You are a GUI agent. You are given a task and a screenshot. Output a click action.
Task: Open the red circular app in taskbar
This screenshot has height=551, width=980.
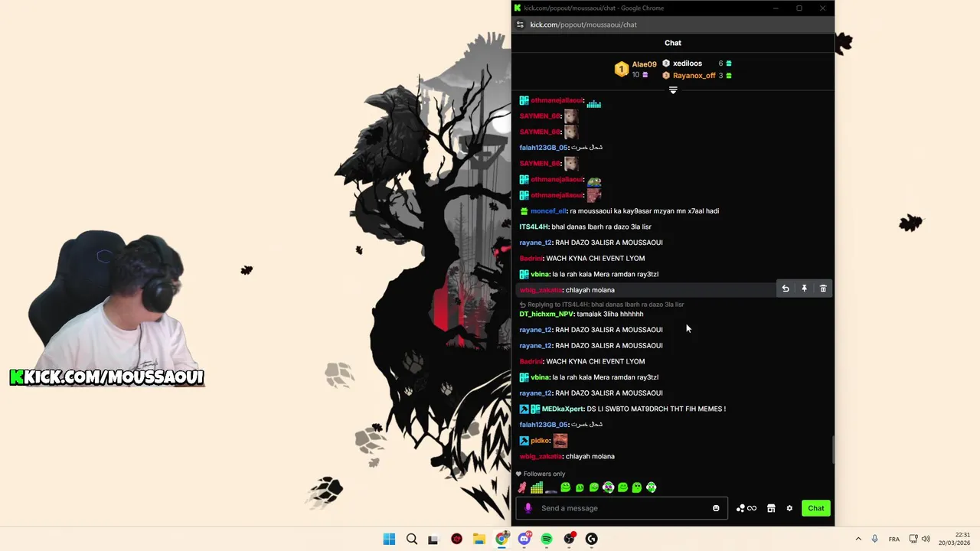click(457, 539)
